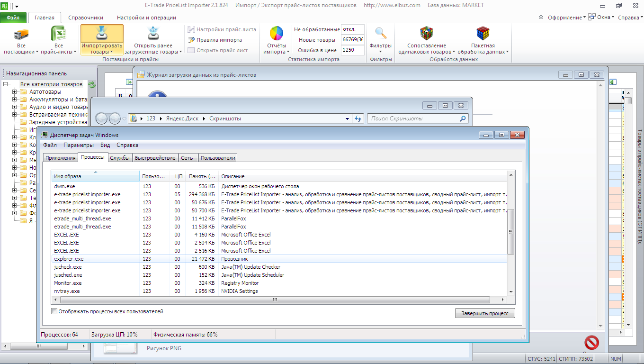Sort by Имя образа column header
The image size is (644, 364).
[95, 176]
